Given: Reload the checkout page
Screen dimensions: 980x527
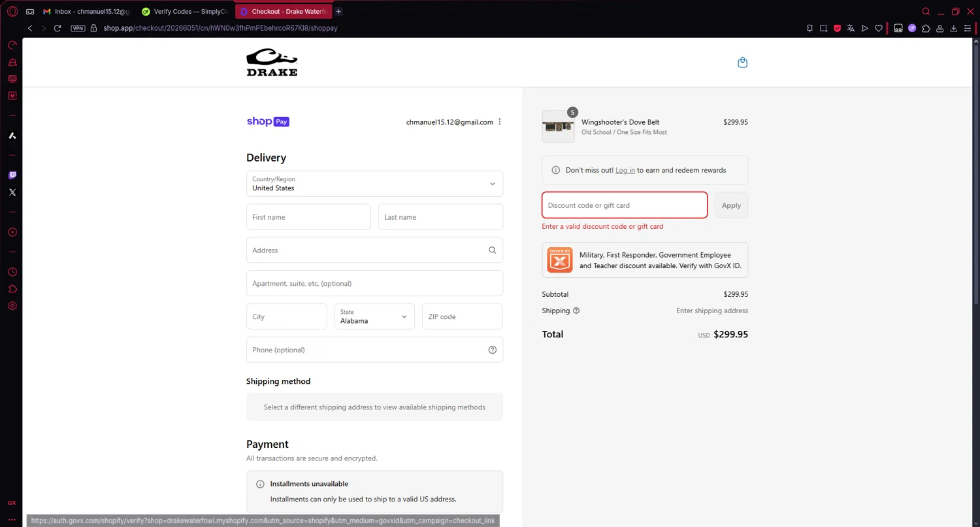Looking at the screenshot, I should (57, 28).
